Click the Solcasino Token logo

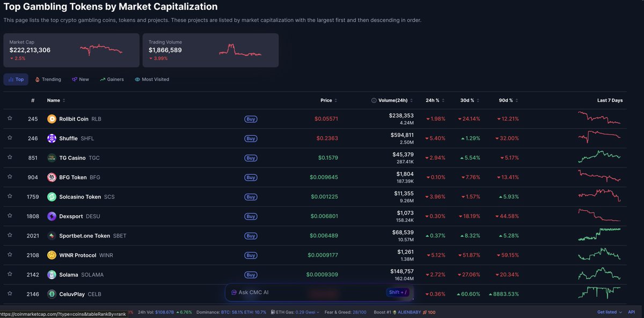pos(52,197)
